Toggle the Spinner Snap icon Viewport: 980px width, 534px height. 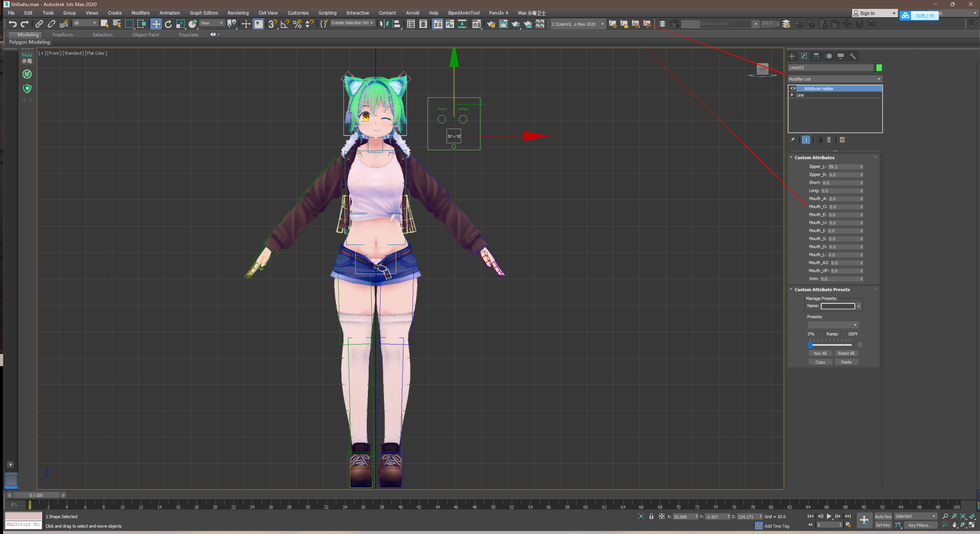tap(309, 24)
